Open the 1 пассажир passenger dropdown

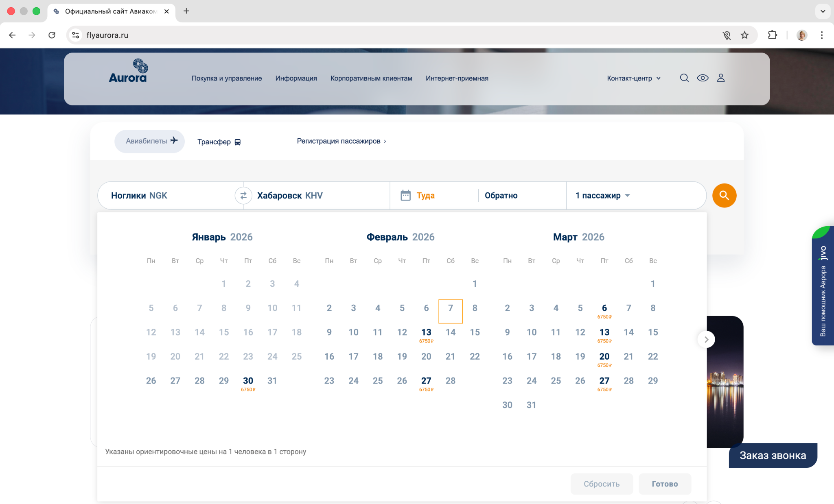pos(602,196)
